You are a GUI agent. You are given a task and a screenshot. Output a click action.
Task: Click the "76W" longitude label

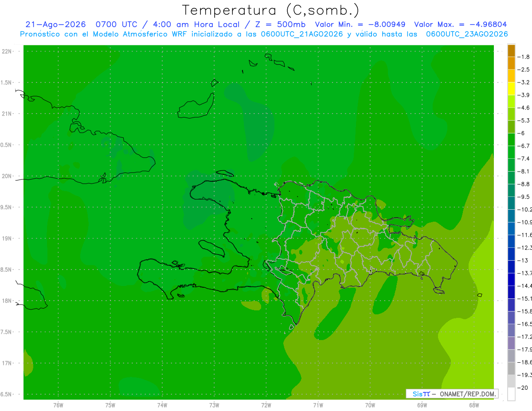(58, 405)
